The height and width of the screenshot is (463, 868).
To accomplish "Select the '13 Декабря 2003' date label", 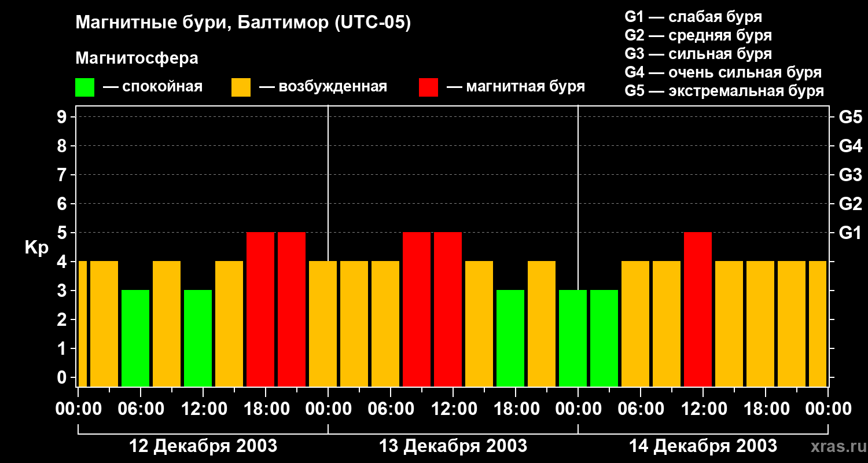I will coord(453,446).
